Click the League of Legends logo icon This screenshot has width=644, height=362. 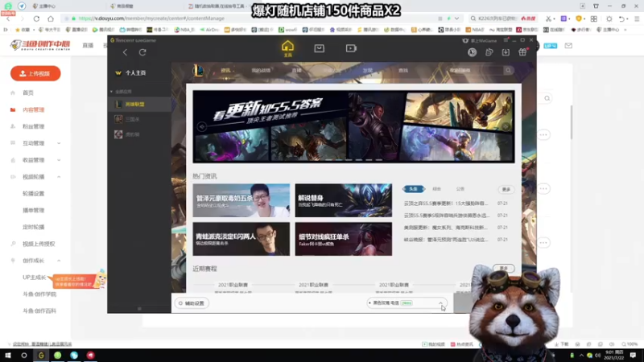coord(198,71)
